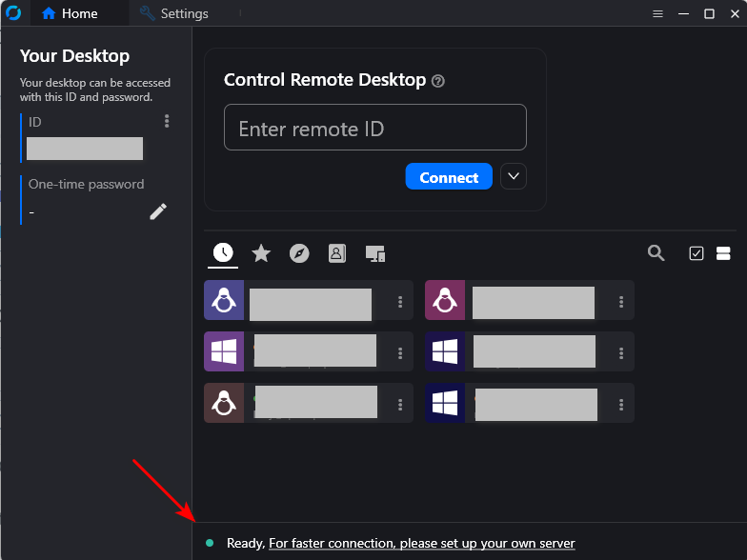The image size is (747, 560).
Task: Open the hamburger menu in title bar
Action: (x=657, y=13)
